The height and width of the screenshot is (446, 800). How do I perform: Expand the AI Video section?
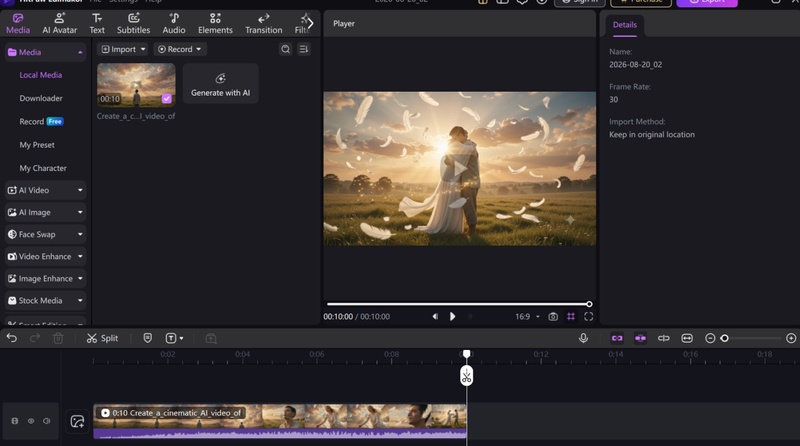click(45, 190)
